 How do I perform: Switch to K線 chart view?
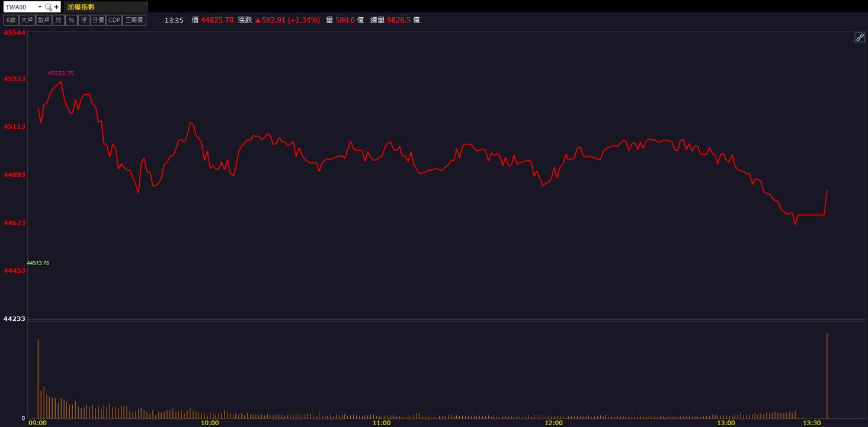(x=11, y=20)
